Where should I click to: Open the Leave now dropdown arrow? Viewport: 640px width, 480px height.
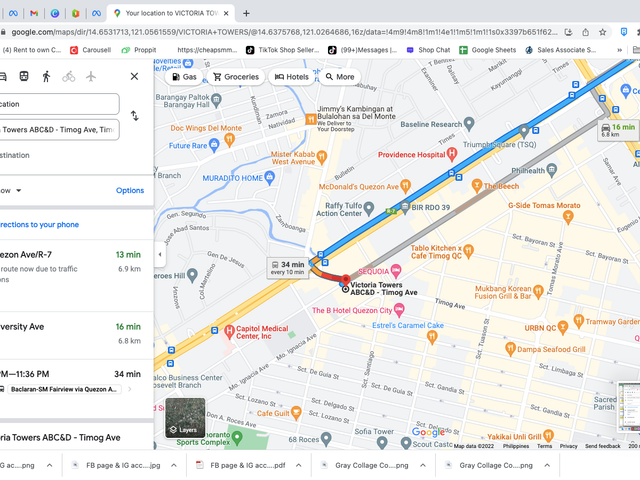point(18,191)
